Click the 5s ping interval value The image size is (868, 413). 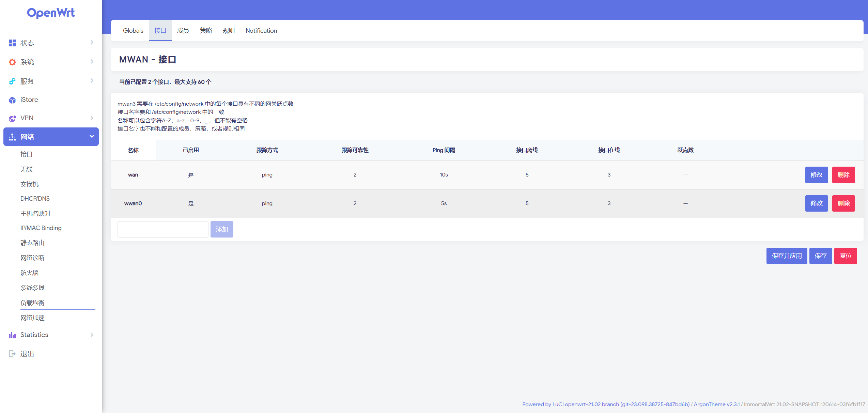tap(444, 203)
